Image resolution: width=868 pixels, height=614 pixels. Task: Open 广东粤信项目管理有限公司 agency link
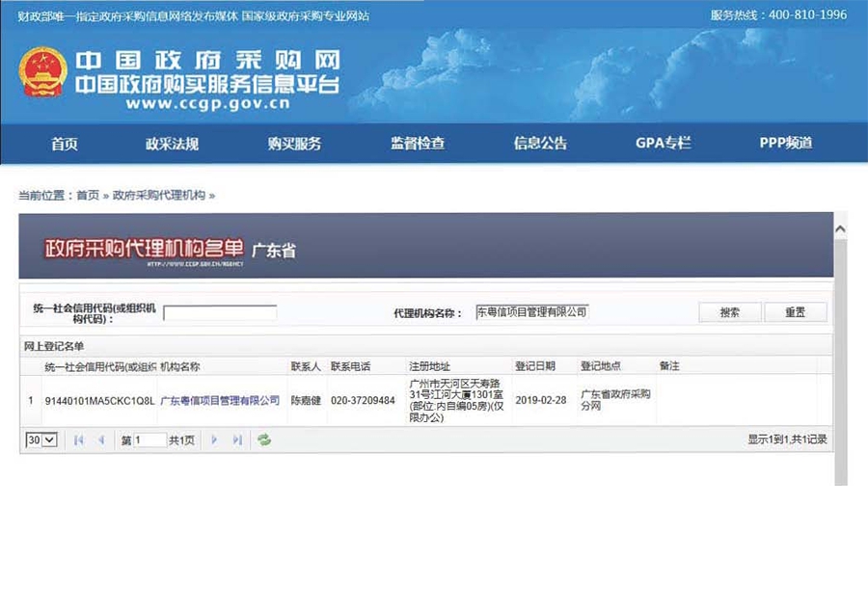(219, 400)
